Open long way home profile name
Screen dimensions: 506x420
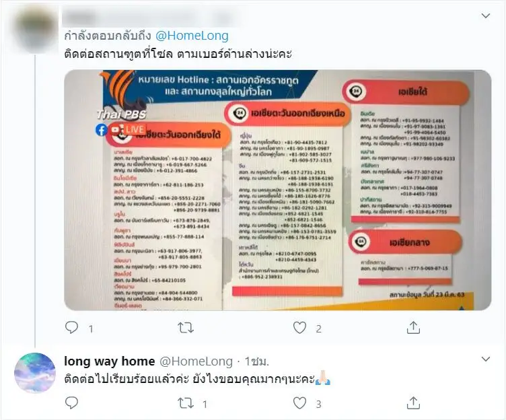[110, 361]
